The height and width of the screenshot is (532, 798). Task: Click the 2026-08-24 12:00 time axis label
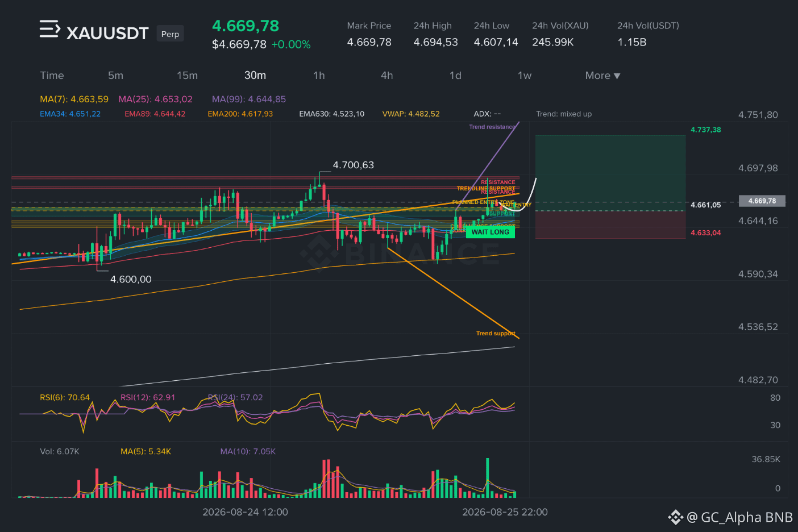point(246,512)
